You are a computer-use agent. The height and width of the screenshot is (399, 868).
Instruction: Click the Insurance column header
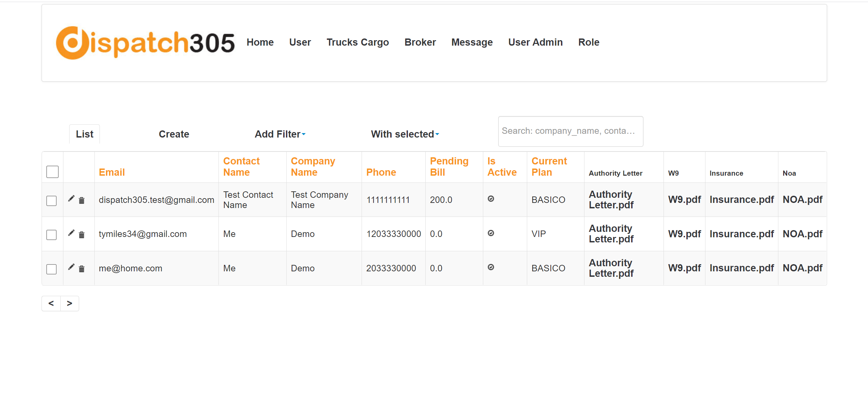[726, 173]
